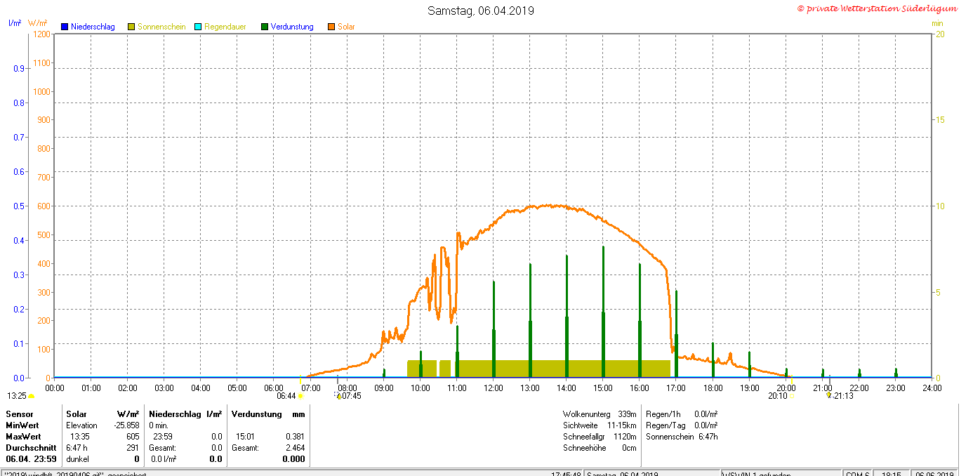
Task: Click the 1200 value on solar axis
Action: 42,34
